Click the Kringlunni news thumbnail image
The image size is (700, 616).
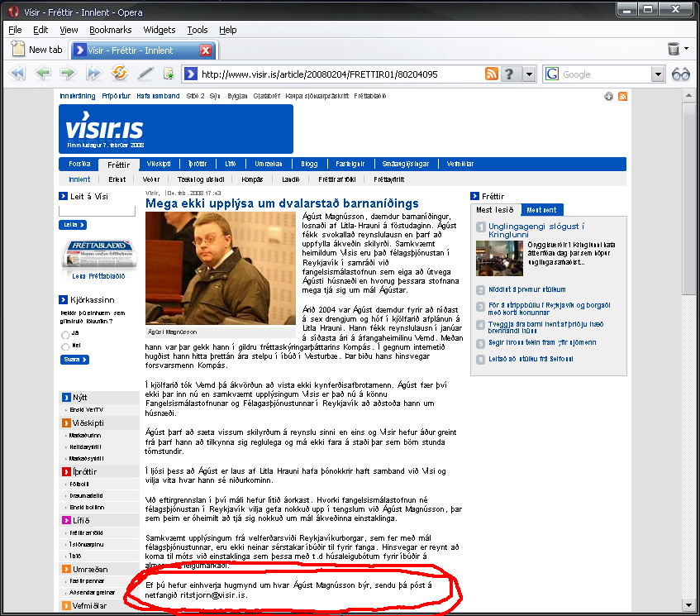pyautogui.click(x=499, y=258)
